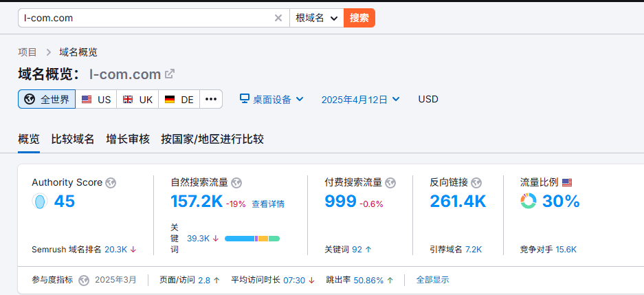Open 7.2K referring domains link
Screen dimensions: 644x295
pyautogui.click(x=474, y=250)
